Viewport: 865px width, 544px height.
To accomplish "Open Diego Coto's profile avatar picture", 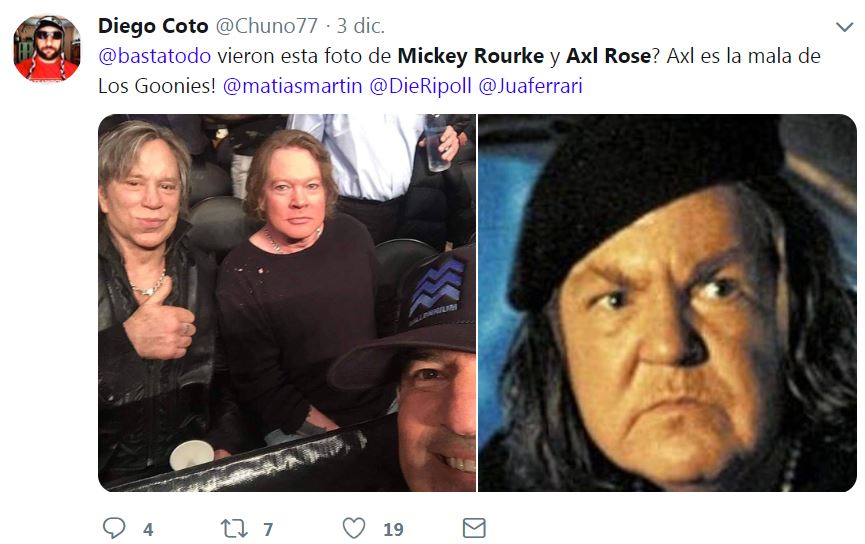I will pyautogui.click(x=47, y=49).
